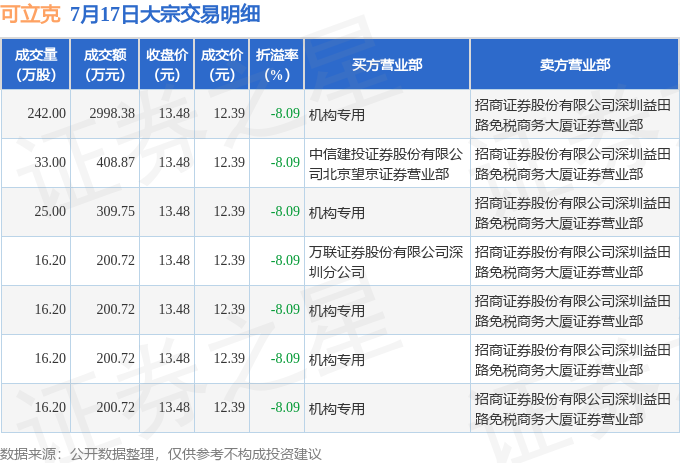Select the 309.75 amount cell
This screenshot has height=463, width=680.
pos(115,212)
